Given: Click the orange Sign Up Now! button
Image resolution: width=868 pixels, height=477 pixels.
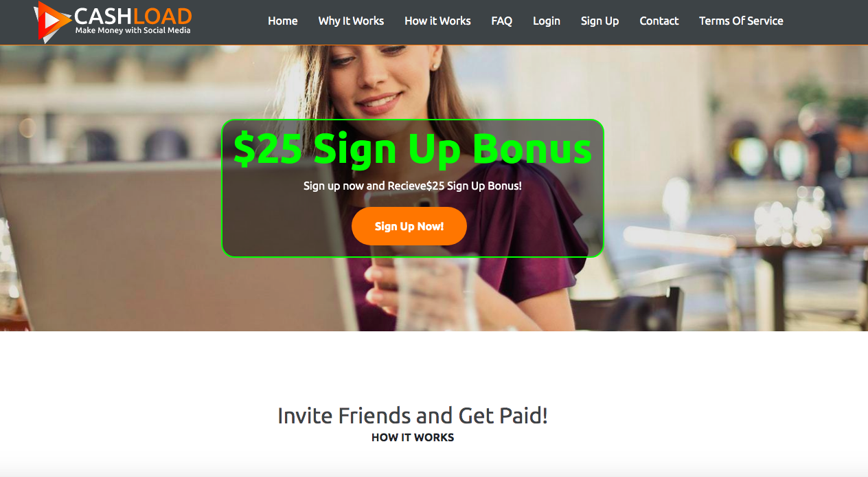Looking at the screenshot, I should (x=409, y=226).
